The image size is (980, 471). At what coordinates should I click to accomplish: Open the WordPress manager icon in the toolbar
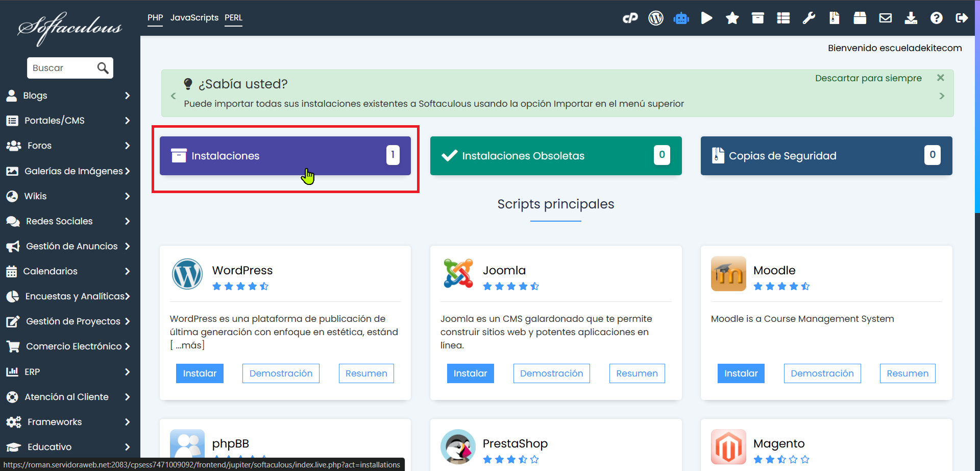656,18
